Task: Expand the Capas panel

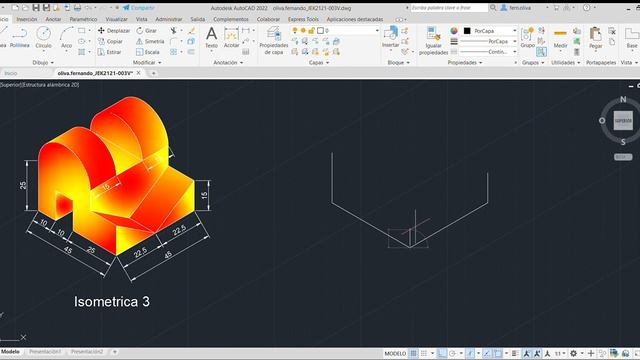Action: (x=319, y=62)
